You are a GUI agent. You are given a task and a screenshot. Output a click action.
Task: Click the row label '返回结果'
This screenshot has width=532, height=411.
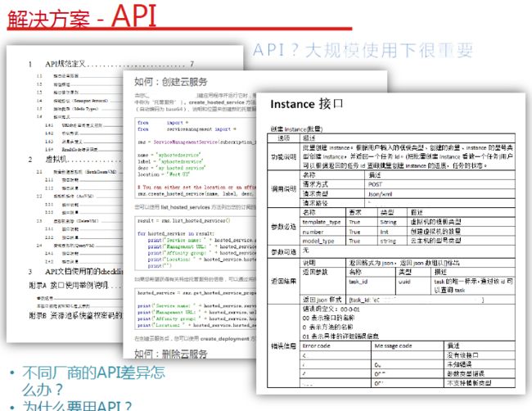(283, 281)
